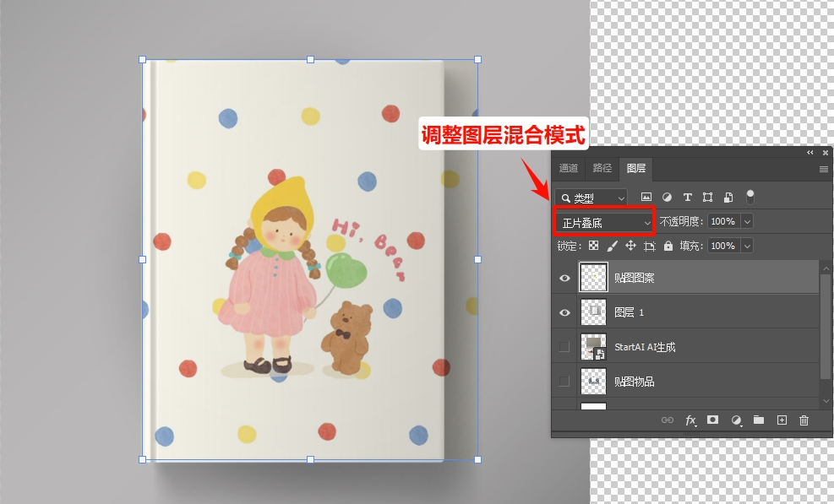The image size is (834, 504).
Task: Toggle visibility of 图层 1
Action: point(564,312)
